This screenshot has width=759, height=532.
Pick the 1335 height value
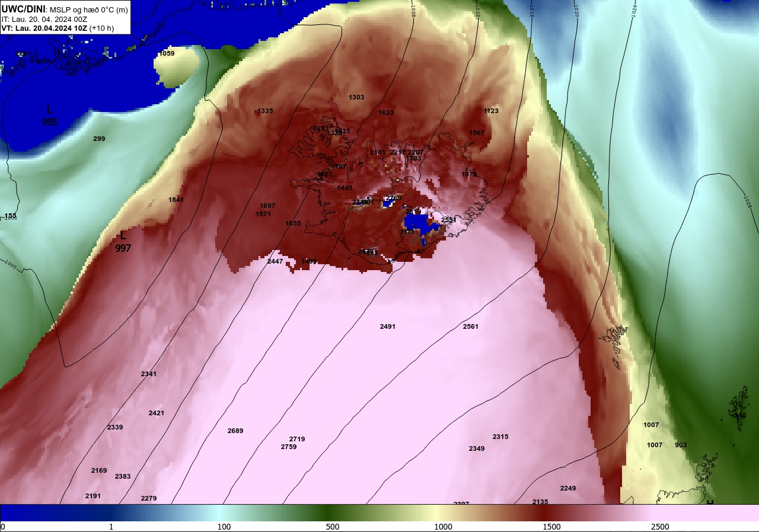265,111
